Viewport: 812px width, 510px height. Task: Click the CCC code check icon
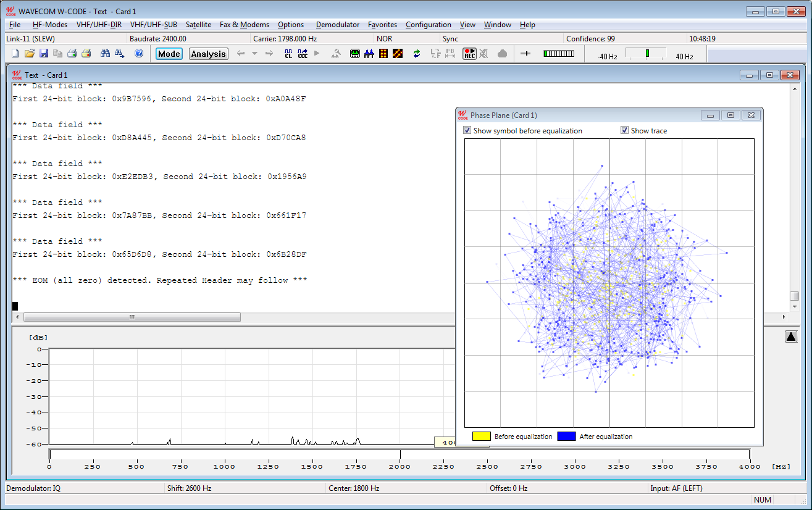point(303,54)
